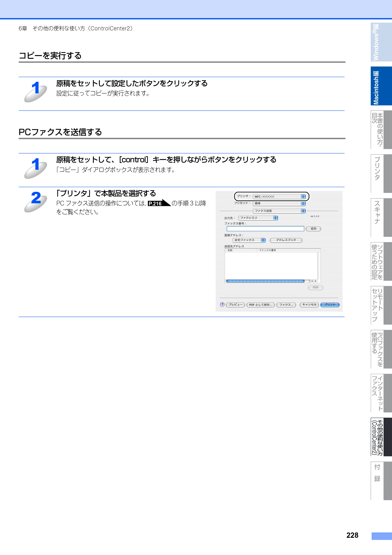Open the 自宅ファックス registered address dropdown
The height and width of the screenshot is (555, 392).
[249, 240]
